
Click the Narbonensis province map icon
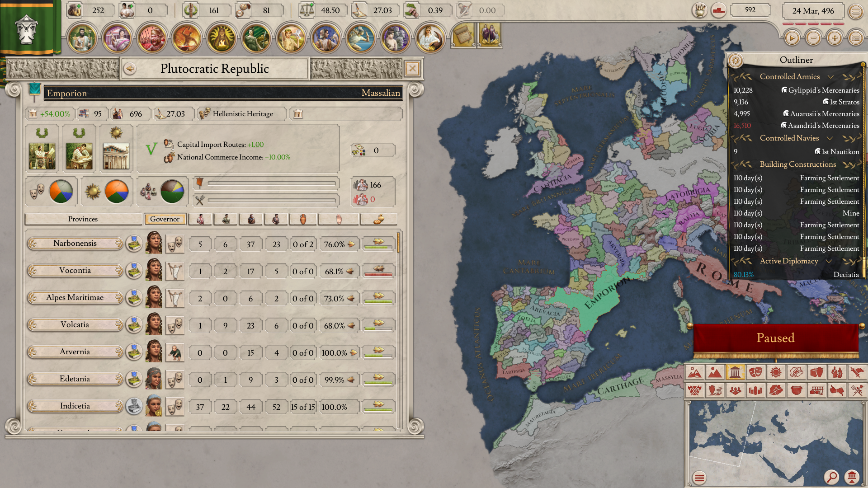(x=134, y=244)
